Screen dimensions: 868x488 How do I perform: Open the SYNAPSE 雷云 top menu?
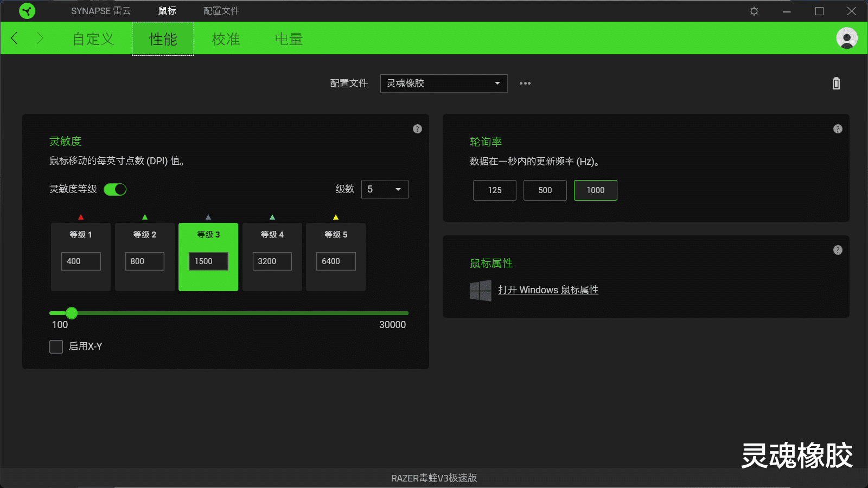[x=101, y=11]
